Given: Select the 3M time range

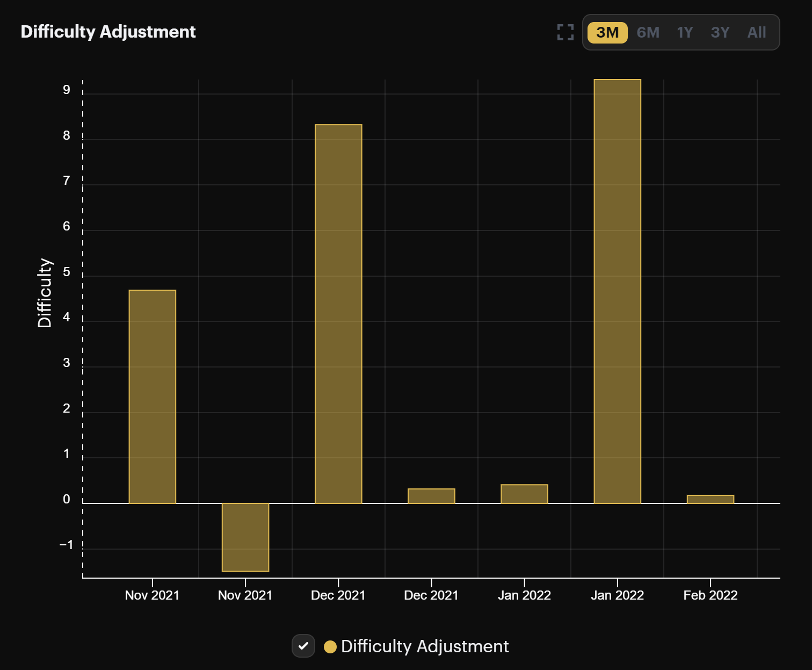Looking at the screenshot, I should tap(606, 32).
